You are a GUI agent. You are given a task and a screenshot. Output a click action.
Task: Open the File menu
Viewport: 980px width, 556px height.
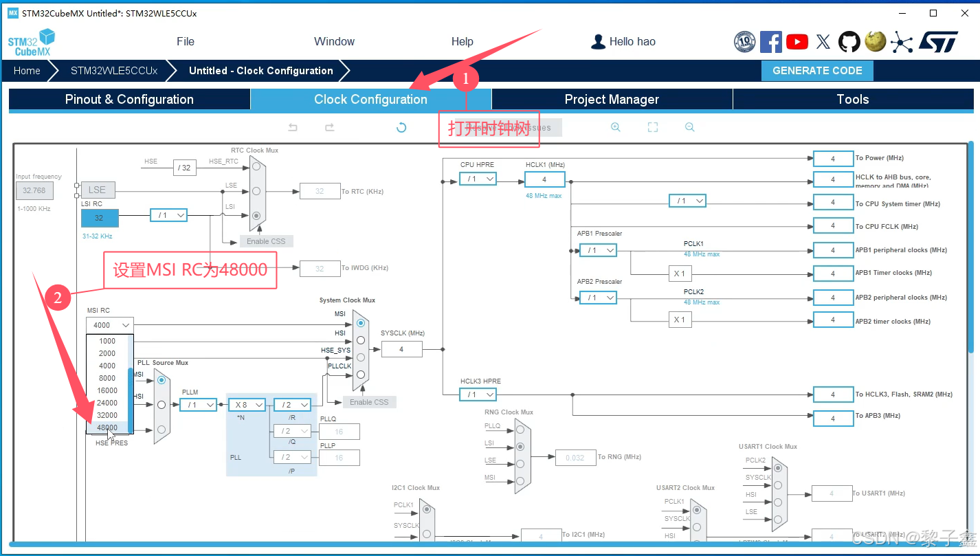pos(186,42)
